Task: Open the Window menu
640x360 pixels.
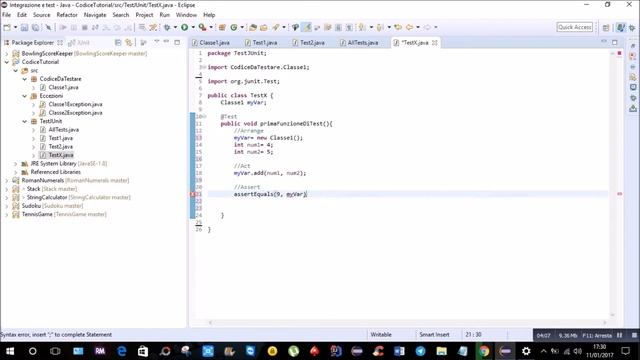Action: (187, 15)
